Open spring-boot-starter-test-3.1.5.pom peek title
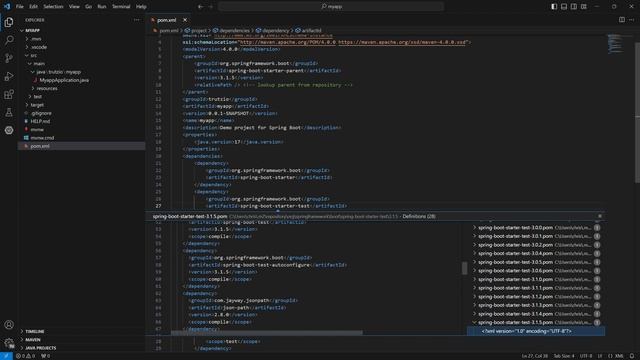This screenshot has height=360, width=640. click(x=190, y=216)
